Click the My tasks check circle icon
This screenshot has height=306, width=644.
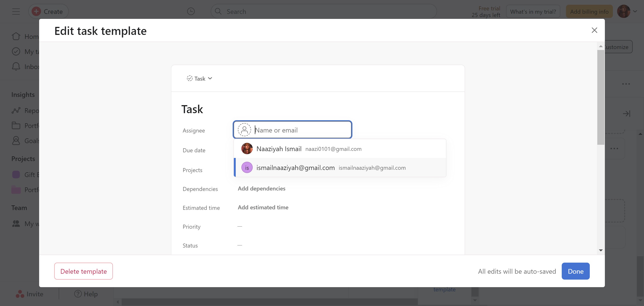(16, 51)
